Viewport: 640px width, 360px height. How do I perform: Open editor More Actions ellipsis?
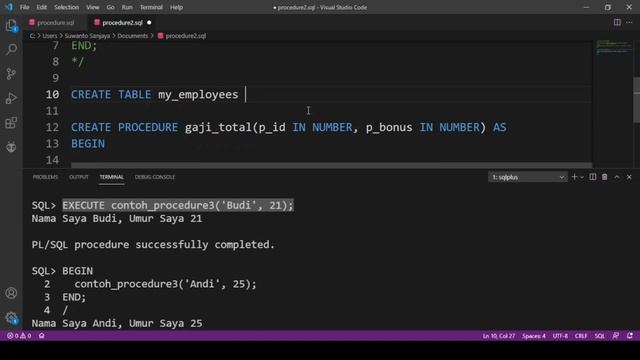click(629, 22)
